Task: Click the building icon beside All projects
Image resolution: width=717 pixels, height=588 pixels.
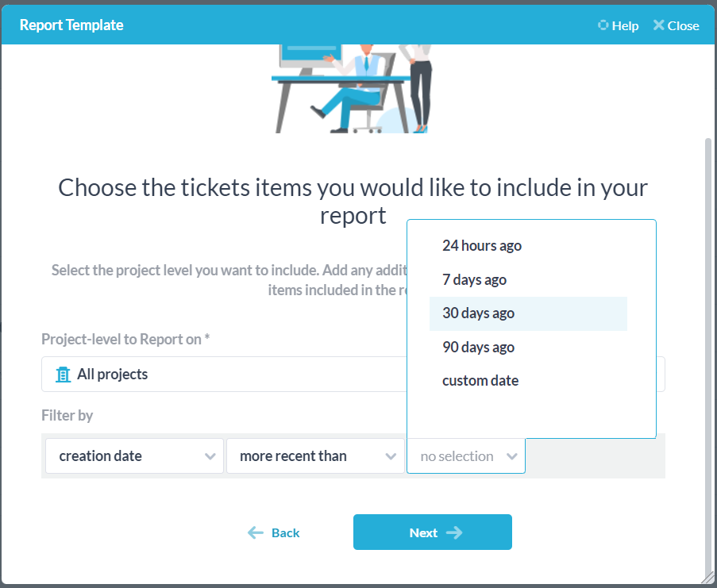Action: (x=64, y=375)
